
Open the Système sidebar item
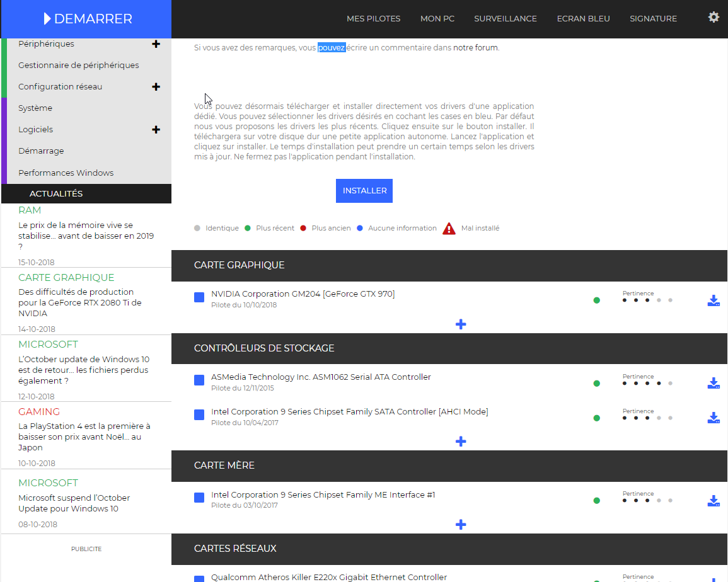(35, 108)
